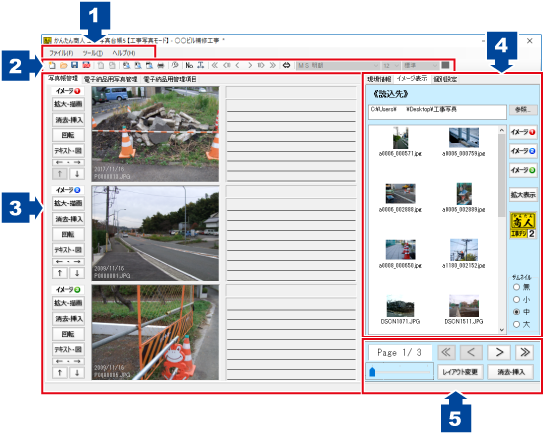This screenshot has width=544, height=435.
Task: Select the 無 thumbnail size radio button
Action: 516,287
